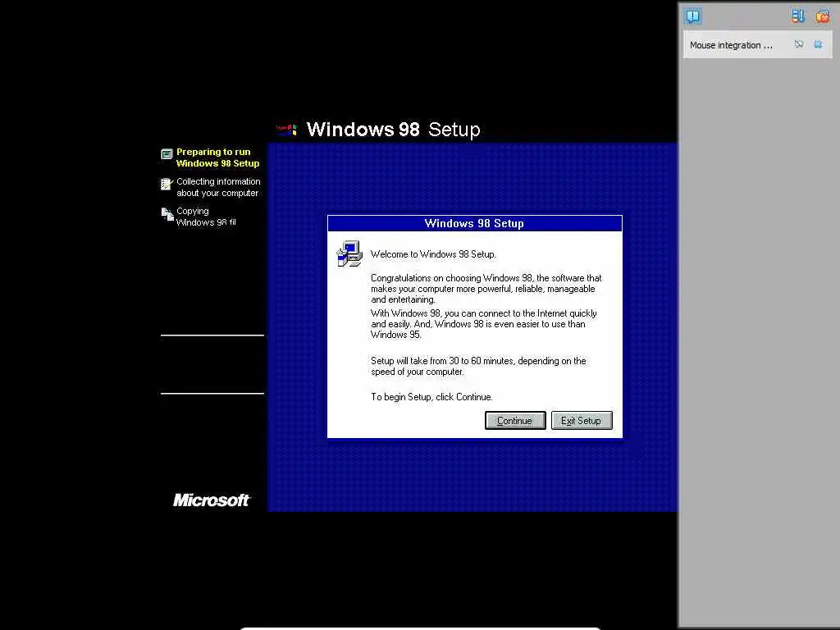Click the Continue button to begin Setup
The image size is (840, 630).
(515, 421)
